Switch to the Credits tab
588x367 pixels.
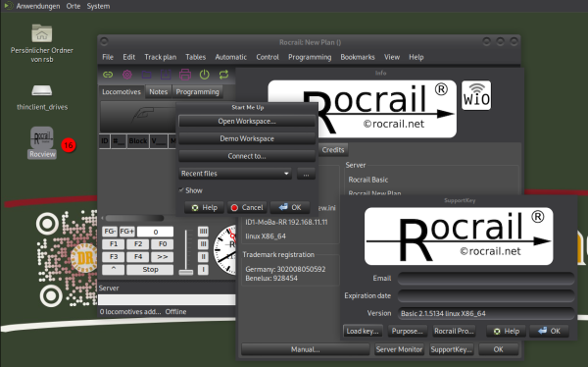click(x=333, y=150)
